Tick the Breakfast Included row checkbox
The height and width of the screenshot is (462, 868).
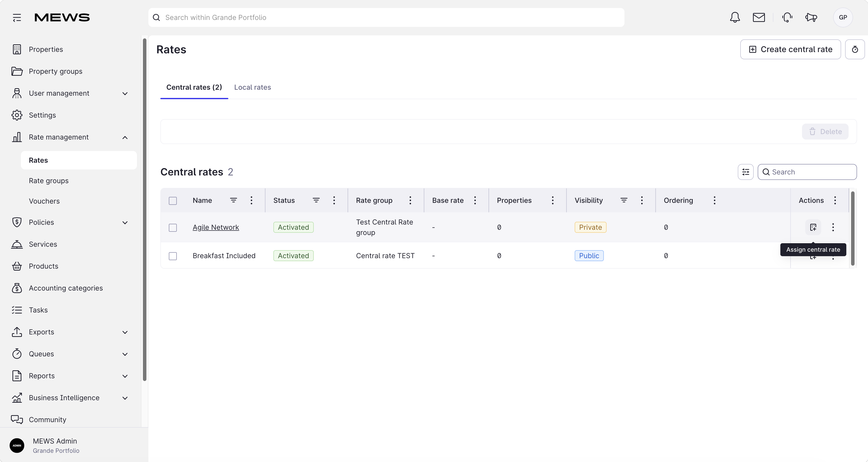click(173, 256)
